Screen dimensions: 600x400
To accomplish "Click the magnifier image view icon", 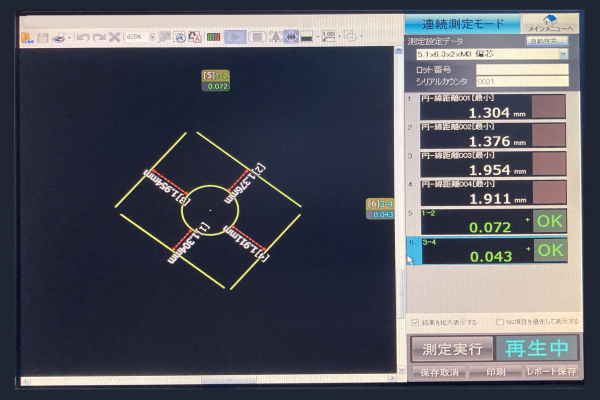I will (179, 37).
